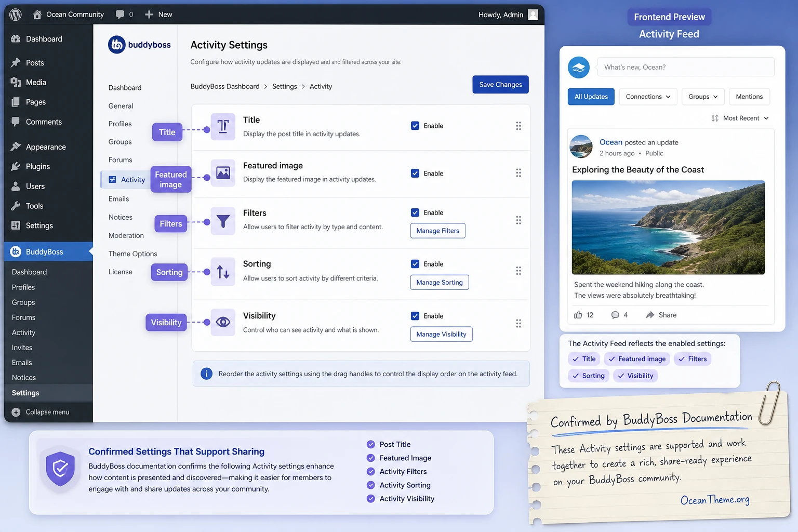Open the comments bubble icon in admin bar

click(120, 15)
